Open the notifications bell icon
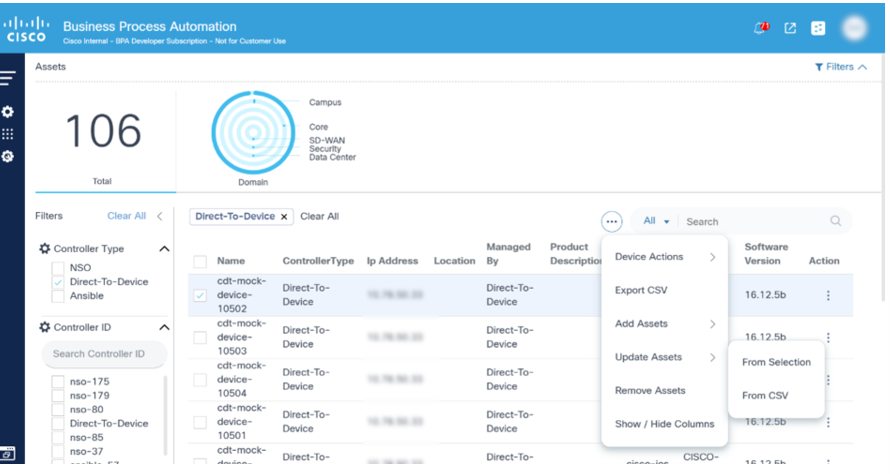Image resolution: width=890 pixels, height=474 pixels. (761, 28)
